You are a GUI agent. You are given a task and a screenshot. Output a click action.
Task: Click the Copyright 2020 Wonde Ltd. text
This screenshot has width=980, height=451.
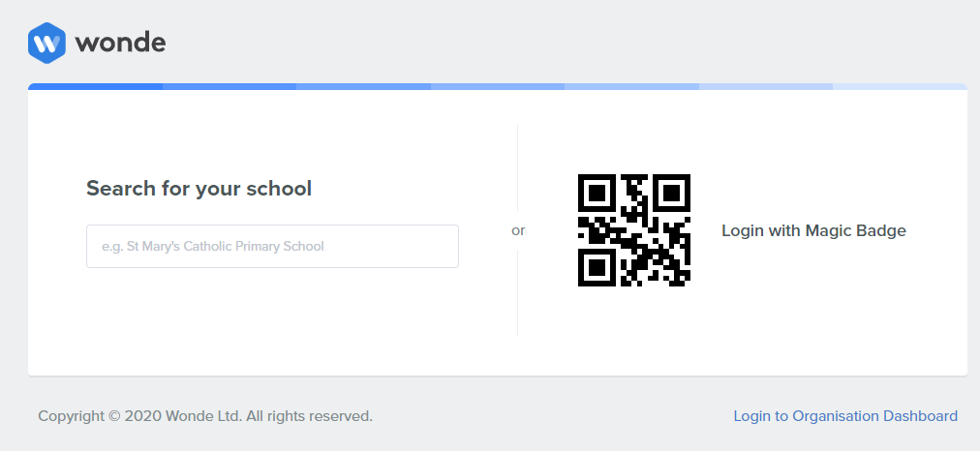pos(140,416)
